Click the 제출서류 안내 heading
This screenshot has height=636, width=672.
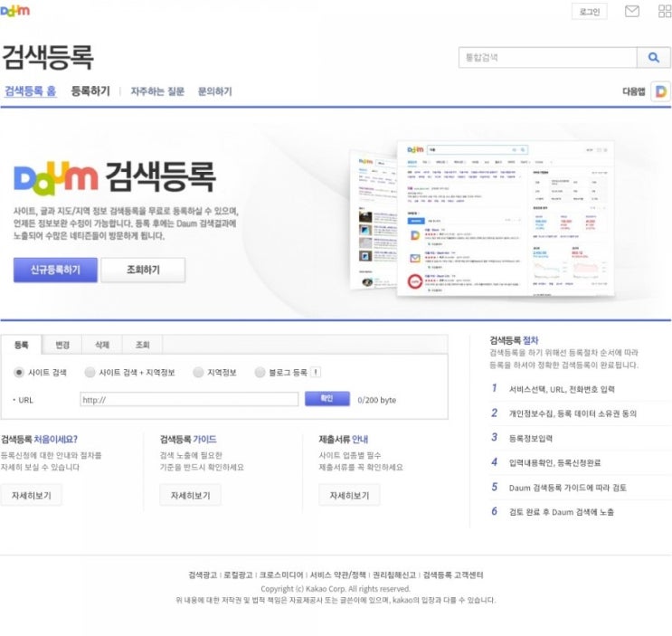(344, 440)
